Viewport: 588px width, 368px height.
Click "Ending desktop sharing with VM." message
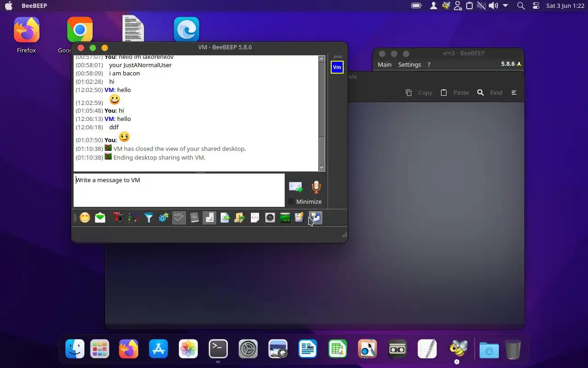point(159,157)
